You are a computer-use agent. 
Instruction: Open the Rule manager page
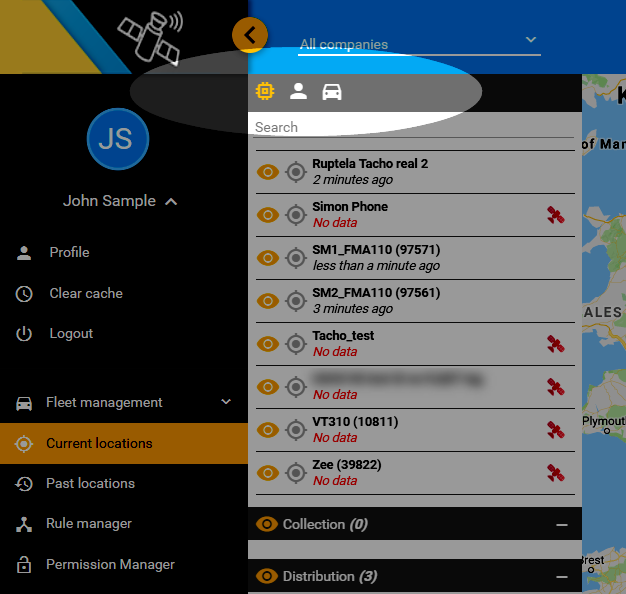point(89,523)
